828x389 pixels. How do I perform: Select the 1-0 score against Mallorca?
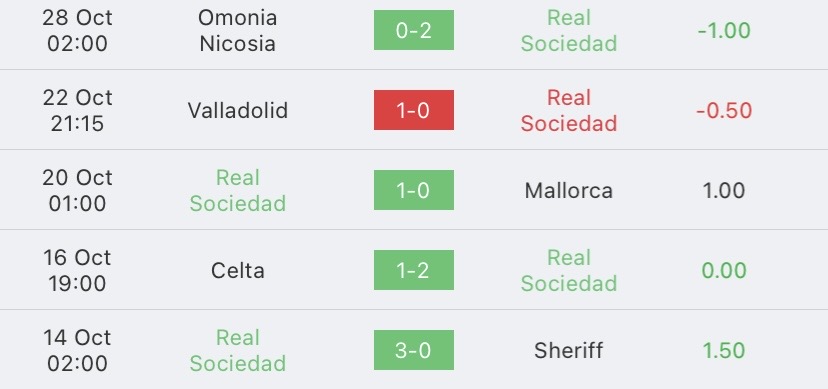click(x=413, y=190)
